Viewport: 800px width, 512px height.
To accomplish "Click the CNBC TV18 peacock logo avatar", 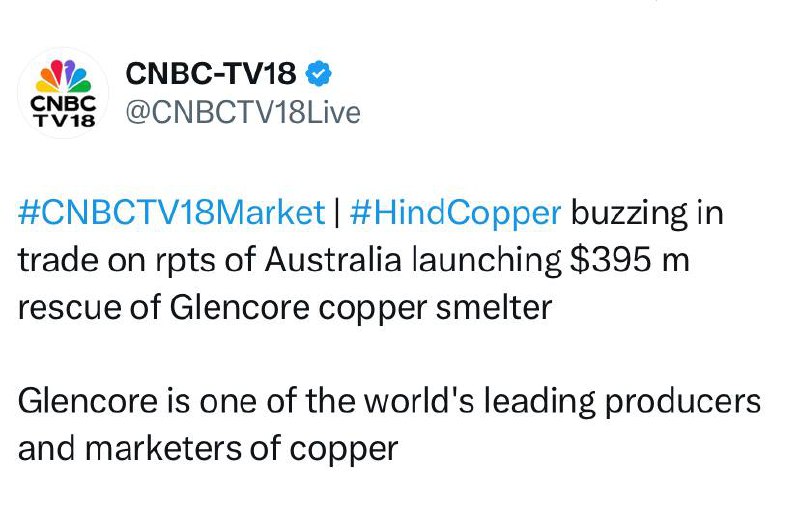I will pyautogui.click(x=64, y=93).
